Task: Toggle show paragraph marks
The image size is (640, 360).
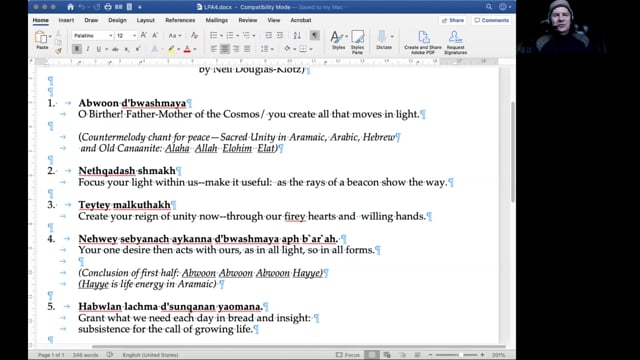Action: 315,36
